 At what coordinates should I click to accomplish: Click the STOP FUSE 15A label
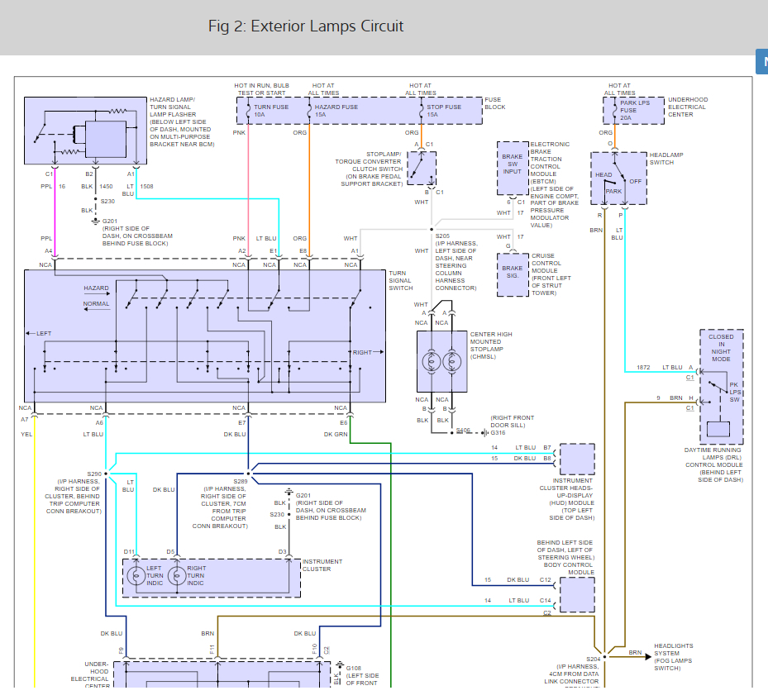click(444, 111)
